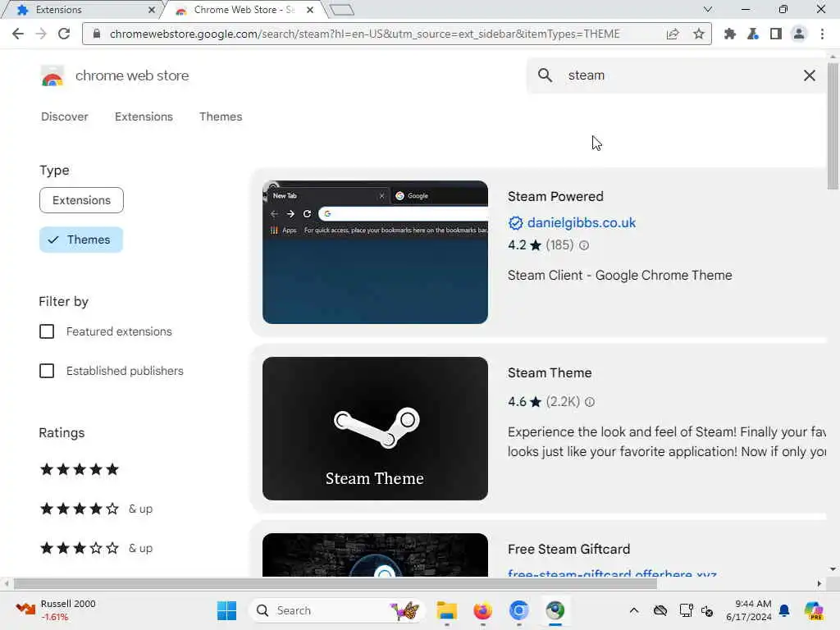Open a new tab
Image resolution: width=840 pixels, height=630 pixels.
pos(342,10)
